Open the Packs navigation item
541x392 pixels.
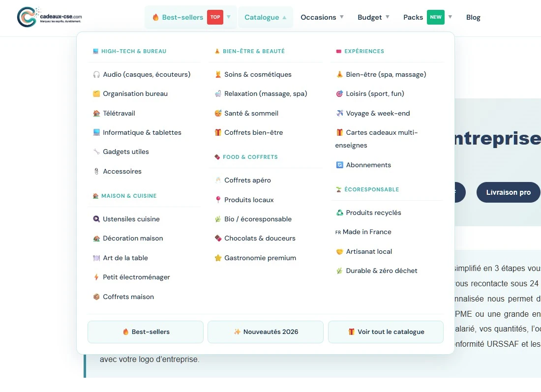pyautogui.click(x=413, y=17)
